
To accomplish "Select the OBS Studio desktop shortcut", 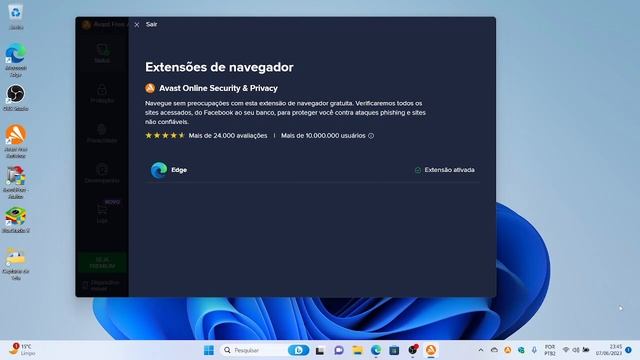I will point(16,98).
